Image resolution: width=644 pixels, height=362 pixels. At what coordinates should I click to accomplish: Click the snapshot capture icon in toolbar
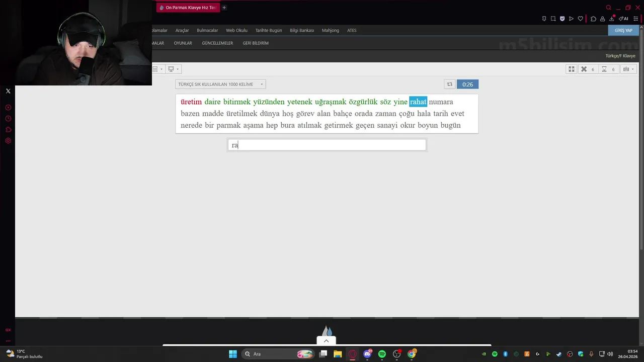pos(553,19)
